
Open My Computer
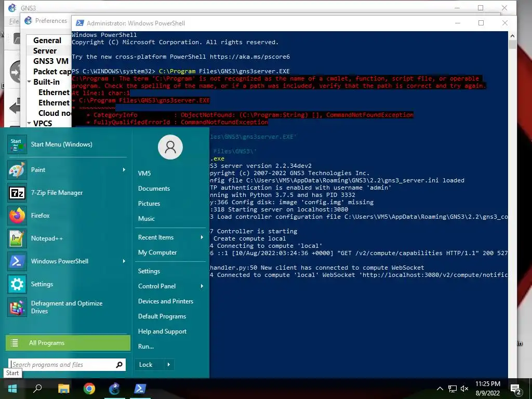coord(157,252)
